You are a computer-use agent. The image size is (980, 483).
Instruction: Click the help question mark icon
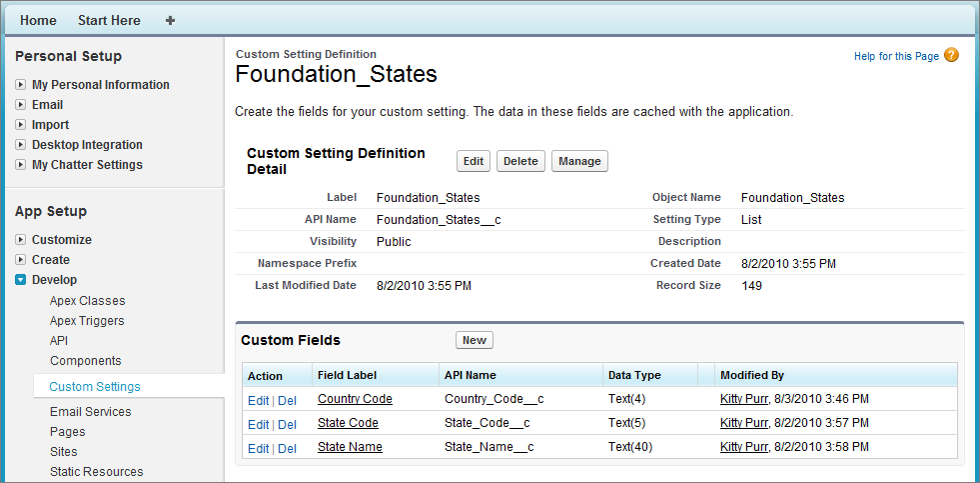tap(951, 56)
